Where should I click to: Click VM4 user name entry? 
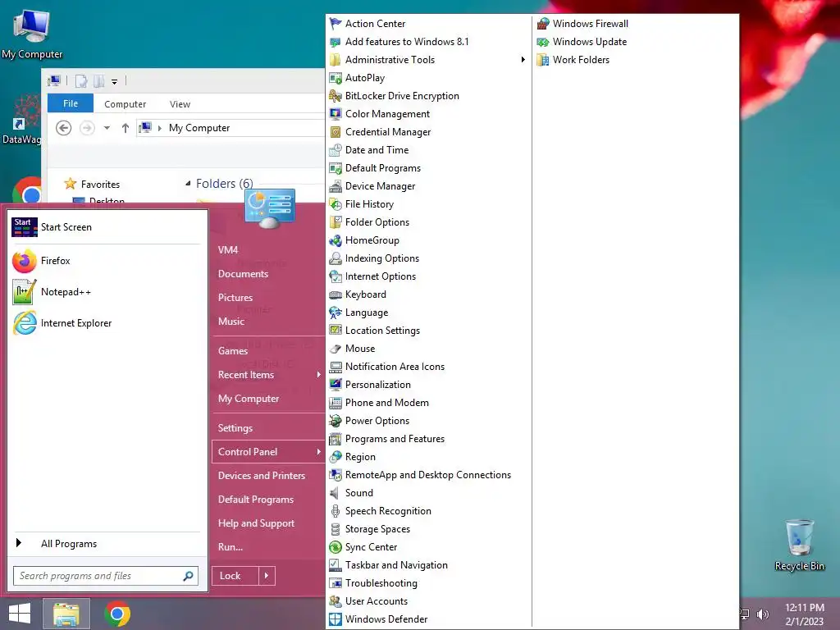pos(228,249)
